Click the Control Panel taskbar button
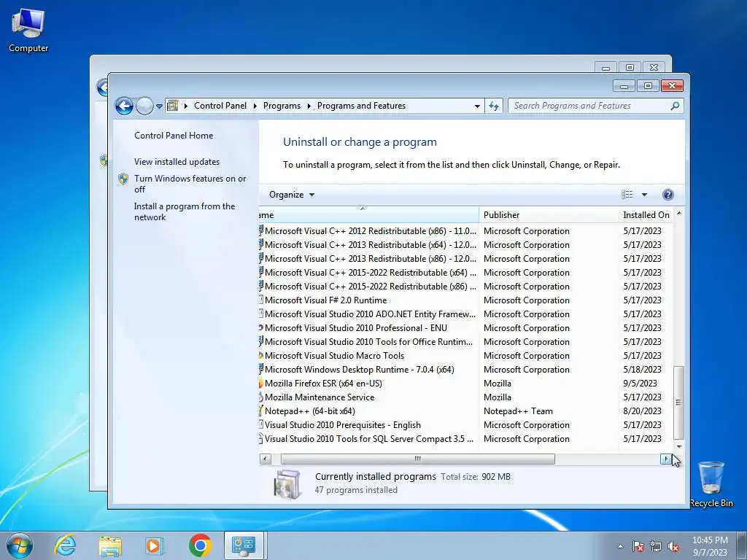Viewport: 747px width, 560px height. click(244, 545)
